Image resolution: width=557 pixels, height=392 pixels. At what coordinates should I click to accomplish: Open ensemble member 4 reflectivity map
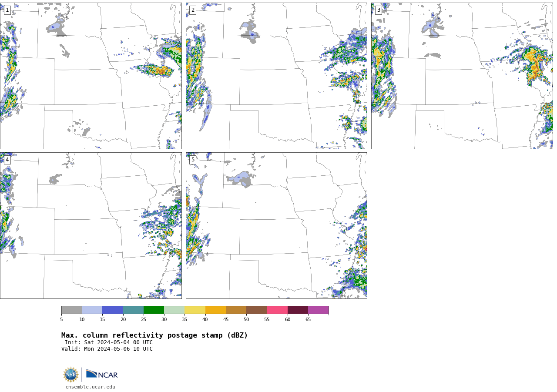(x=91, y=225)
